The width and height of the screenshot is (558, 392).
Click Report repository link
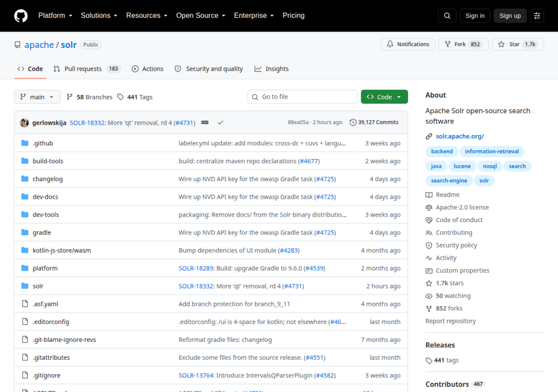tap(451, 321)
